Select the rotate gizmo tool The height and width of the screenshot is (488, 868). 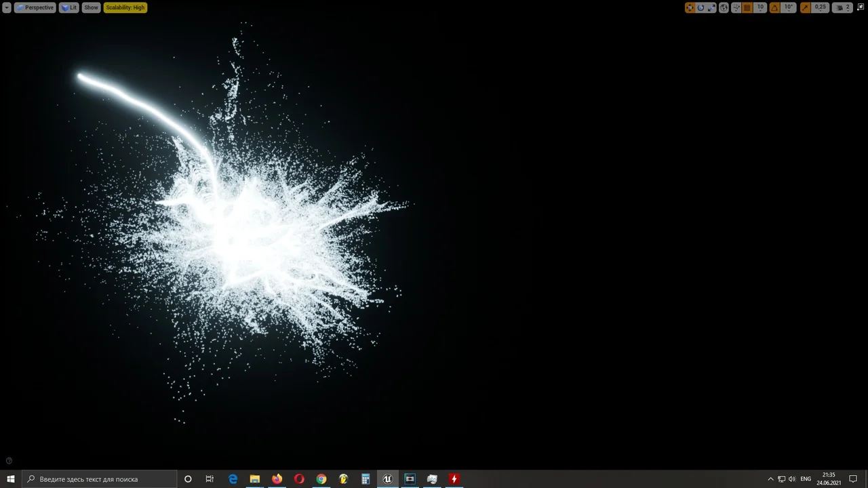tap(701, 7)
